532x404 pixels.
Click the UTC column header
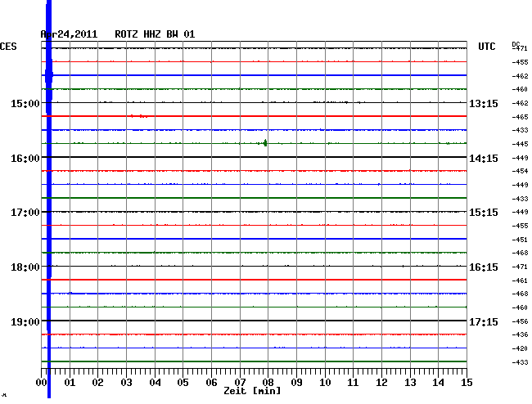pyautogui.click(x=487, y=47)
